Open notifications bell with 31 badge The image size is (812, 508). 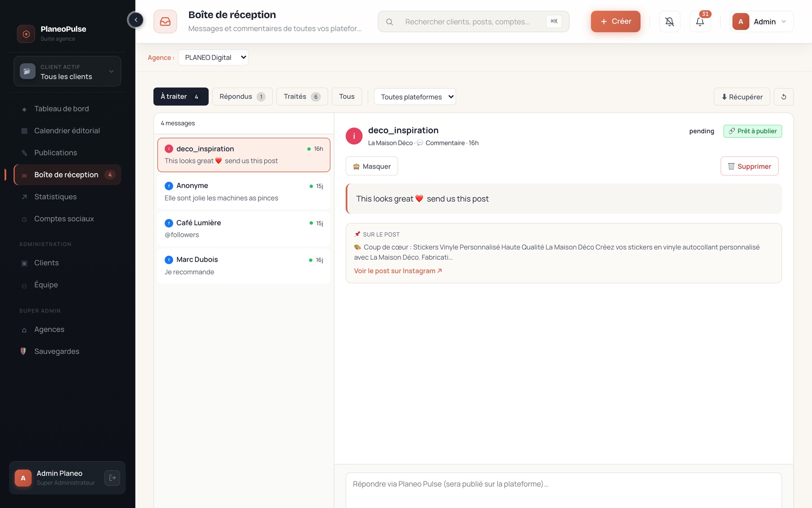click(700, 21)
